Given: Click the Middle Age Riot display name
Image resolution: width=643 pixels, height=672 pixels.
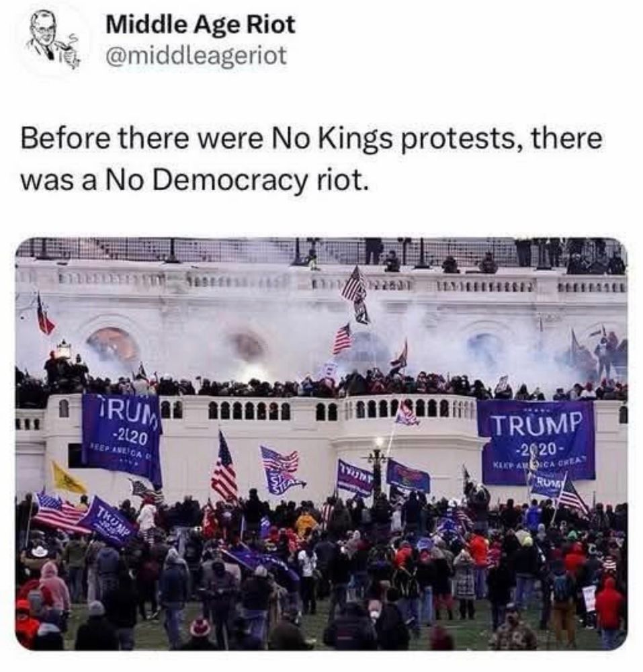Looking at the screenshot, I should (200, 24).
